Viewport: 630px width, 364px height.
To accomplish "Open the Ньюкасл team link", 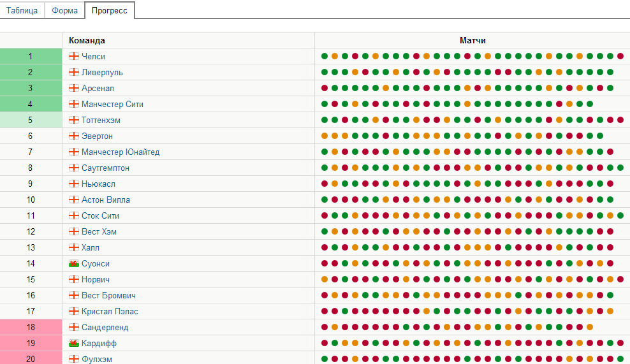I will tap(98, 184).
